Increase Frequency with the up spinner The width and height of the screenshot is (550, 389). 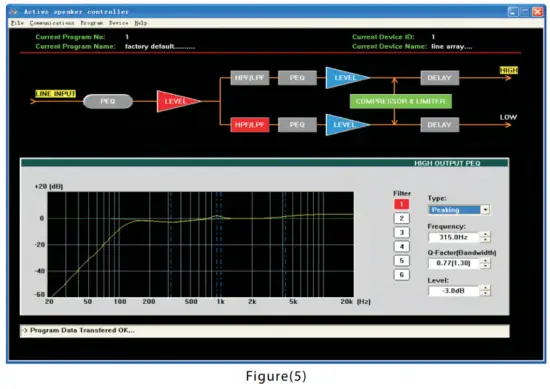coord(485,234)
